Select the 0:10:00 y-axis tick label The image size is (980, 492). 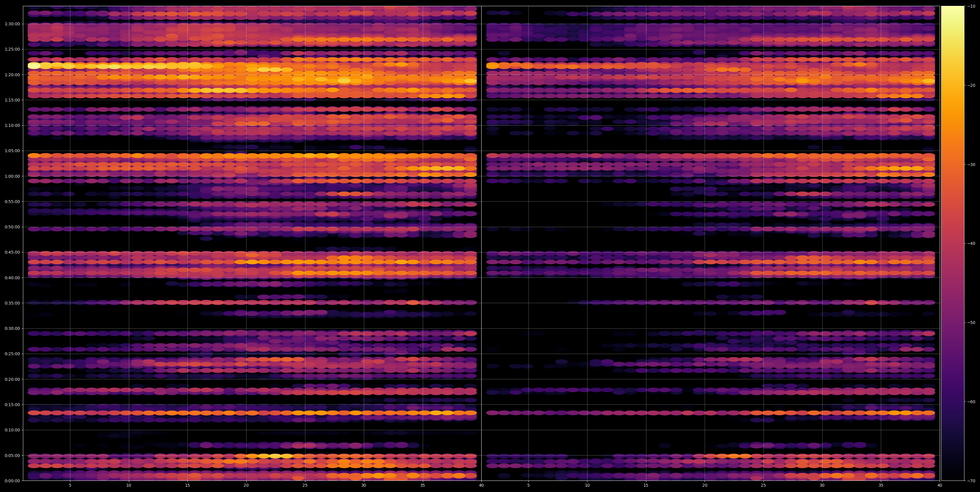[12, 430]
